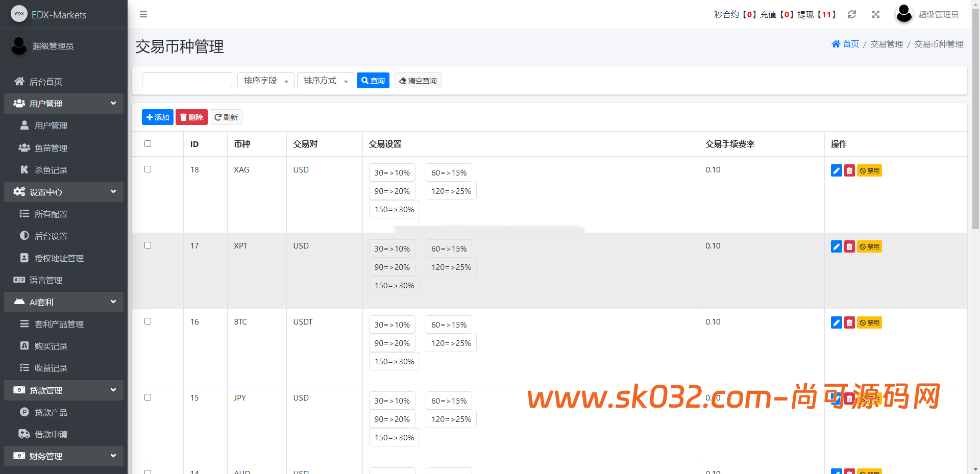Click the blue edit icon for XAG row
Image resolution: width=980 pixels, height=474 pixels.
coord(836,170)
